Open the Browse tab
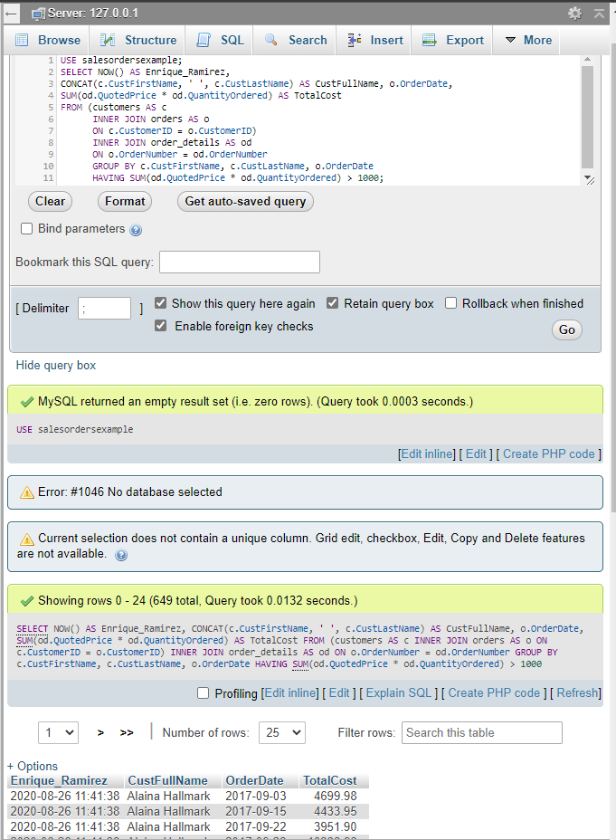The width and height of the screenshot is (616, 840). 48,40
